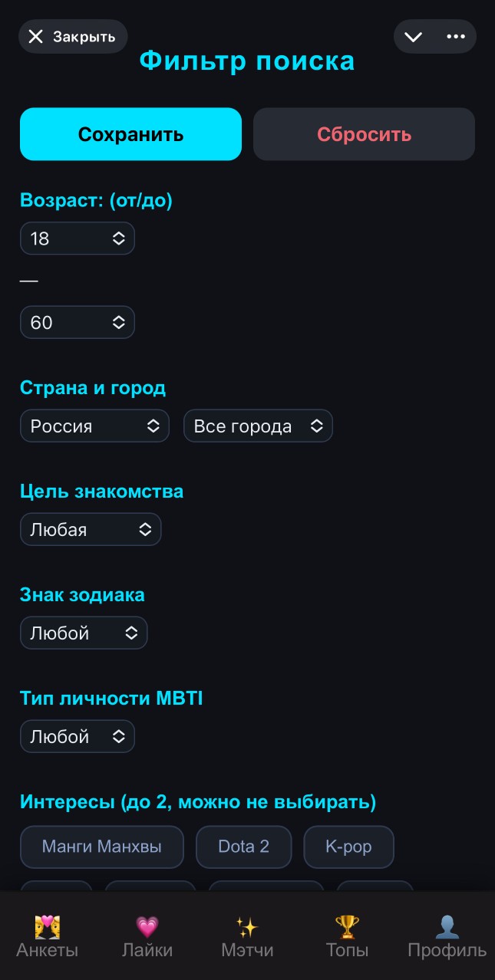
Task: Click the ellipsis menu at top right
Action: point(456,36)
